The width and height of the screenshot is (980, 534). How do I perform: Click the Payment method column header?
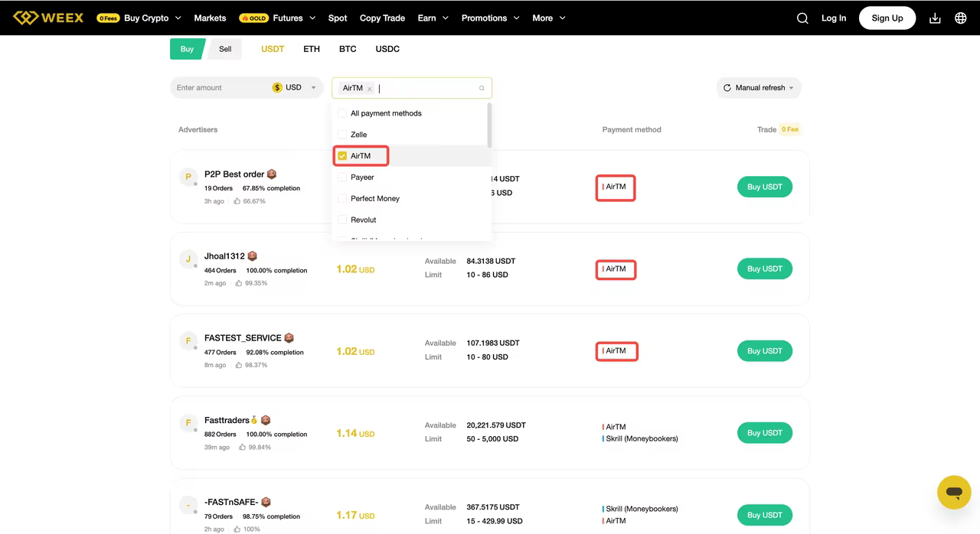(632, 129)
